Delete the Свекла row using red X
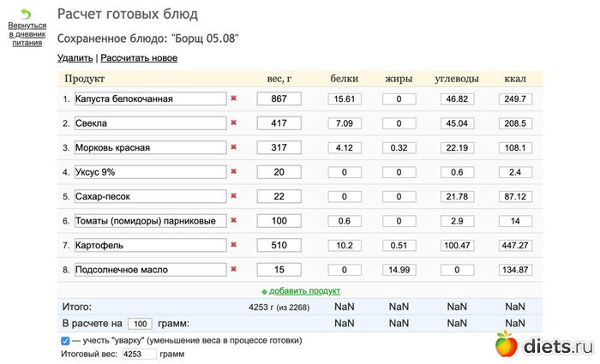The width and height of the screenshot is (600, 364). (x=233, y=123)
